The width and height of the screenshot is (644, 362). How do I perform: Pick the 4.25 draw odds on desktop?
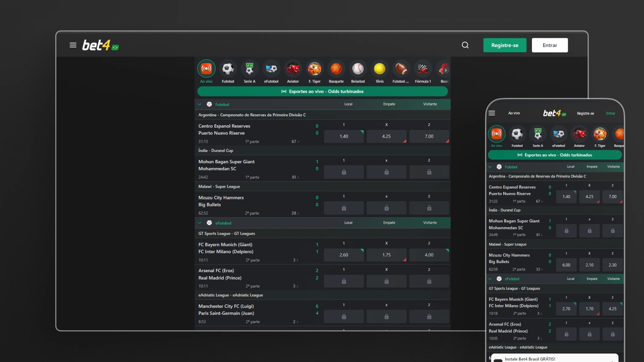click(386, 136)
